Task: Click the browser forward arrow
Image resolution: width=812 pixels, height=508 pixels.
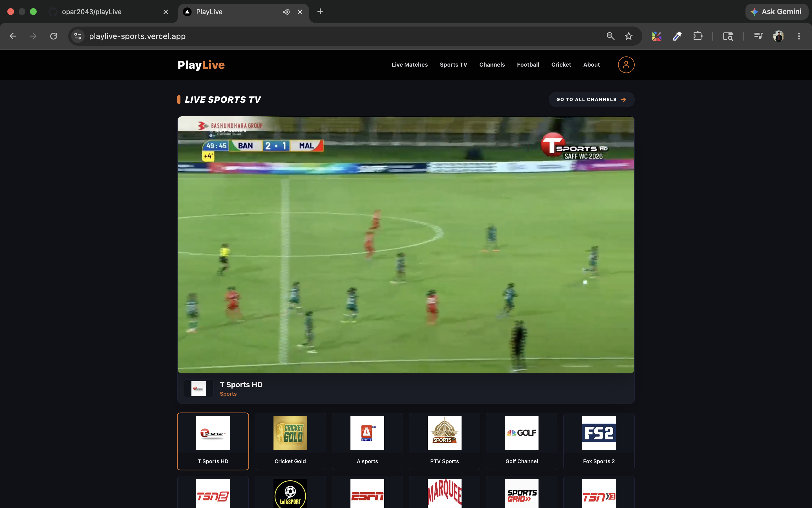Action: point(33,36)
